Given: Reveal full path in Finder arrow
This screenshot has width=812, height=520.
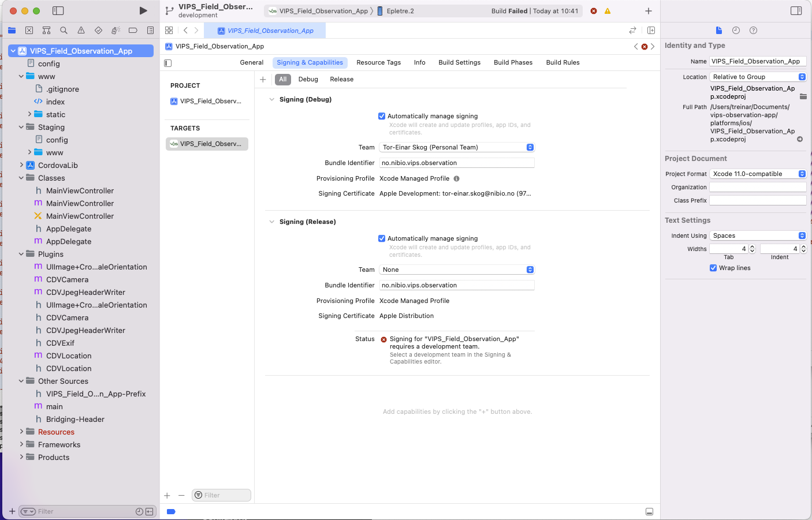Looking at the screenshot, I should [800, 139].
